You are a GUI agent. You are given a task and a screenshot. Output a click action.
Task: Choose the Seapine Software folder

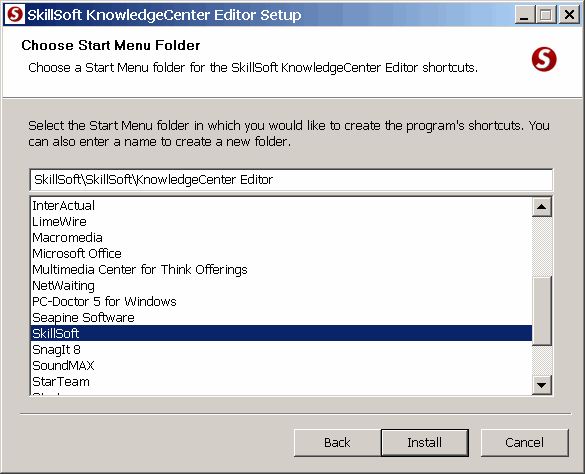click(x=281, y=318)
